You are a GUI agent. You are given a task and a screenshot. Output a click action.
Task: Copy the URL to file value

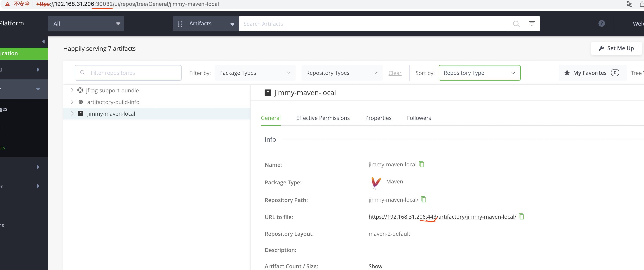click(521, 216)
